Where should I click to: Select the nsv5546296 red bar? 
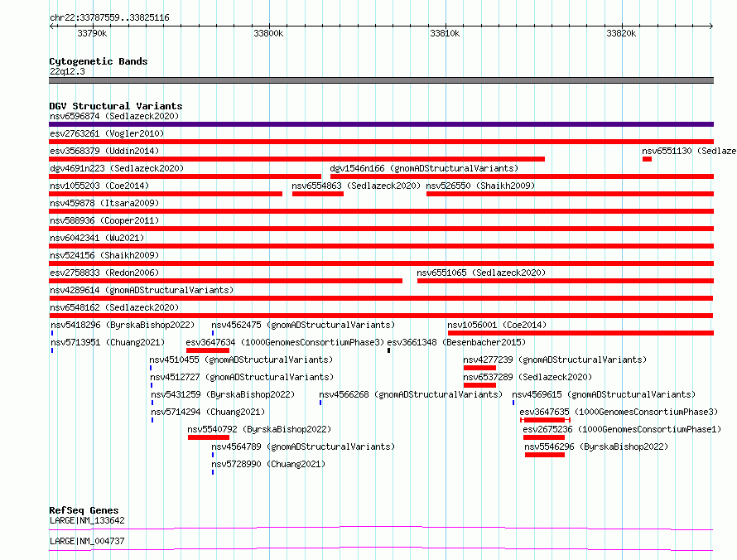point(545,455)
